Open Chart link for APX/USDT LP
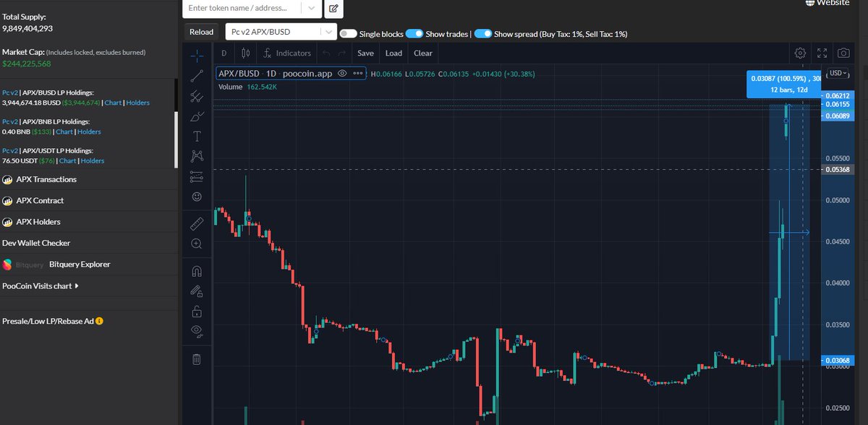 [68, 160]
